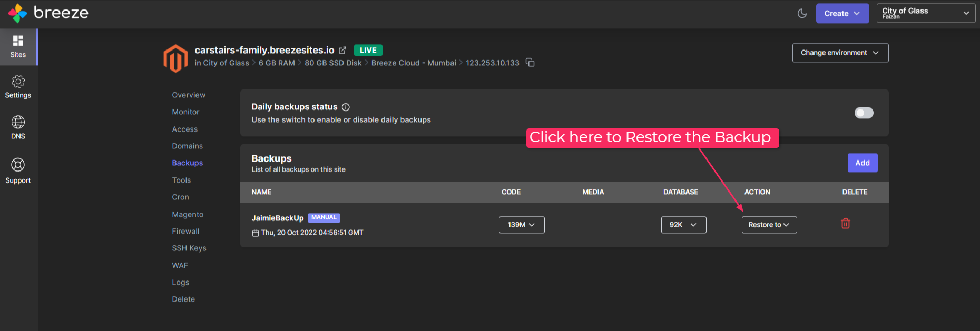The image size is (980, 331).
Task: Open Change environment dropdown
Action: point(840,53)
